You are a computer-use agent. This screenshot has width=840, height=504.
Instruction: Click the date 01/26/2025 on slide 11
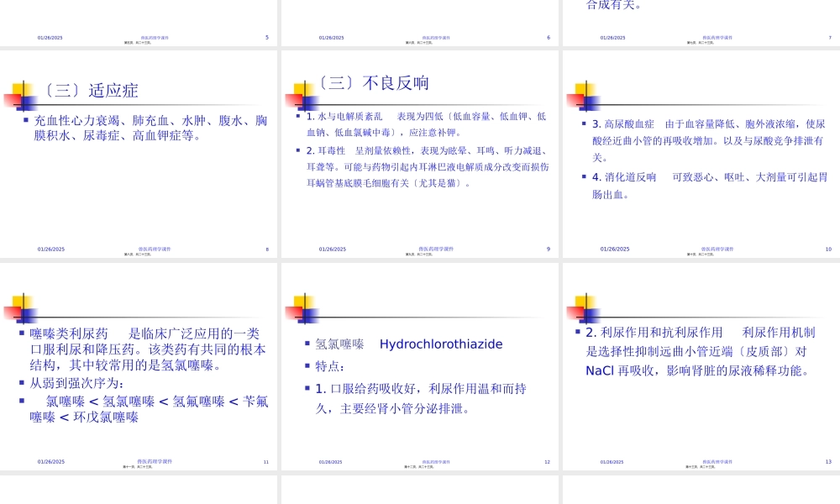(50, 460)
